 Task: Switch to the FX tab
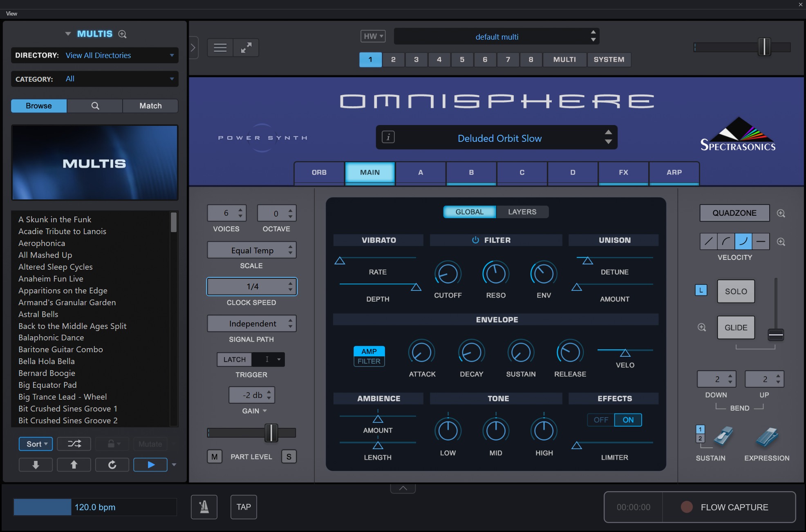point(623,172)
